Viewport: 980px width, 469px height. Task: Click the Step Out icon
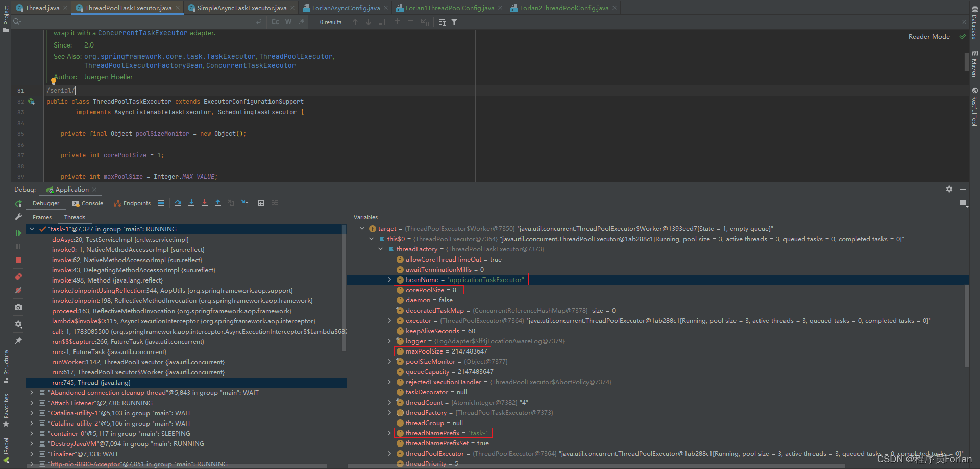[218, 203]
